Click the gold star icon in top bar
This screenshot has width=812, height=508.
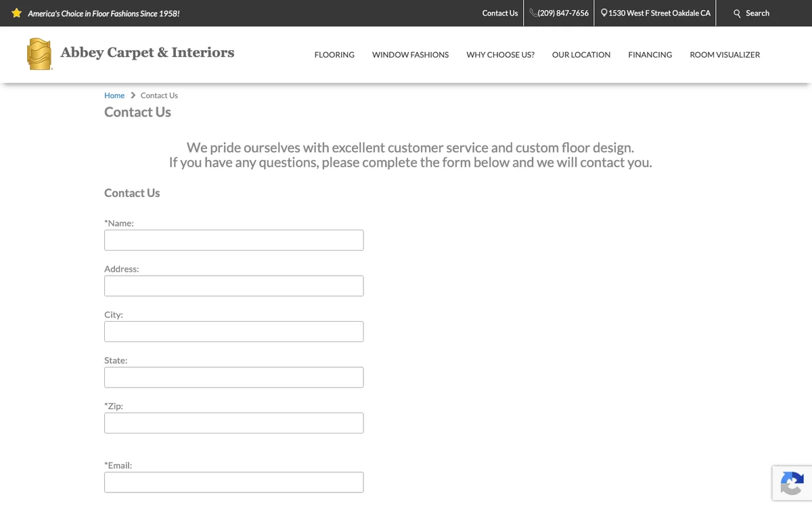tap(17, 13)
